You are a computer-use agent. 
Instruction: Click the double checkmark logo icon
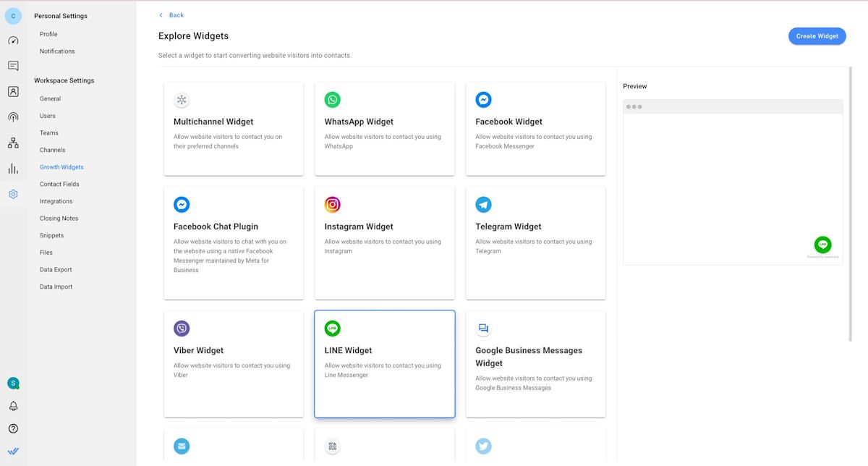click(13, 451)
